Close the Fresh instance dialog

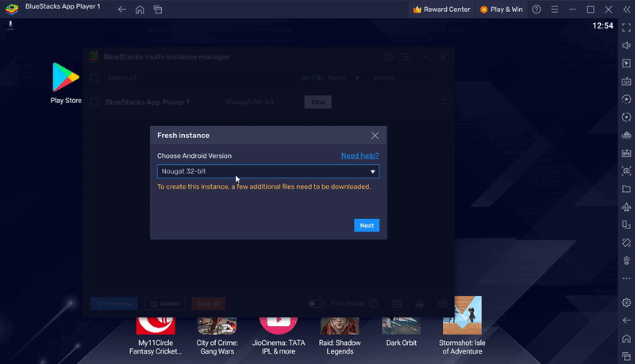coord(375,136)
